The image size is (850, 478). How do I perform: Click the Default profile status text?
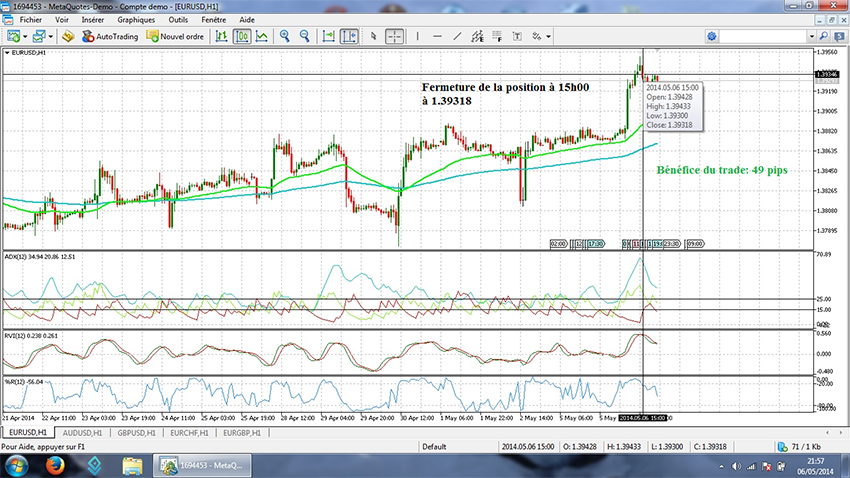point(434,447)
